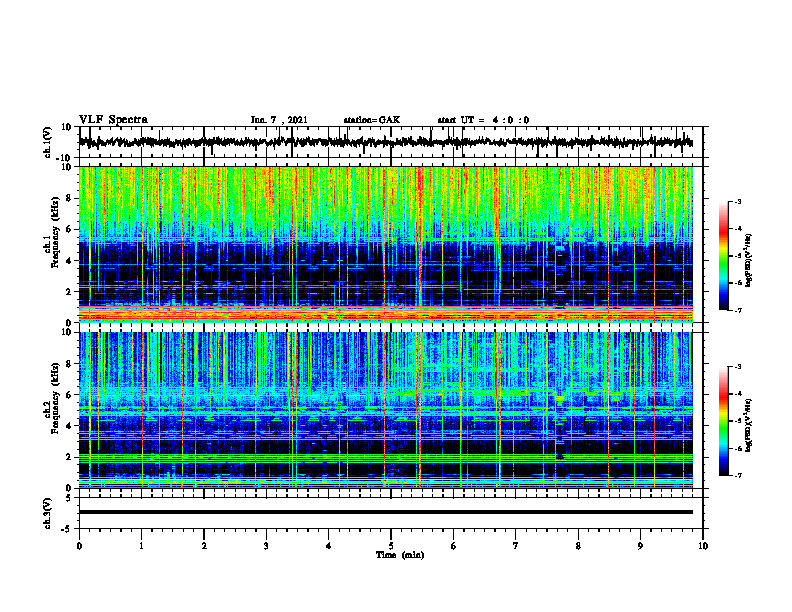Click the "8" kHz tick on ch.2 frequency axis
The width and height of the screenshot is (792, 612).
(70, 364)
